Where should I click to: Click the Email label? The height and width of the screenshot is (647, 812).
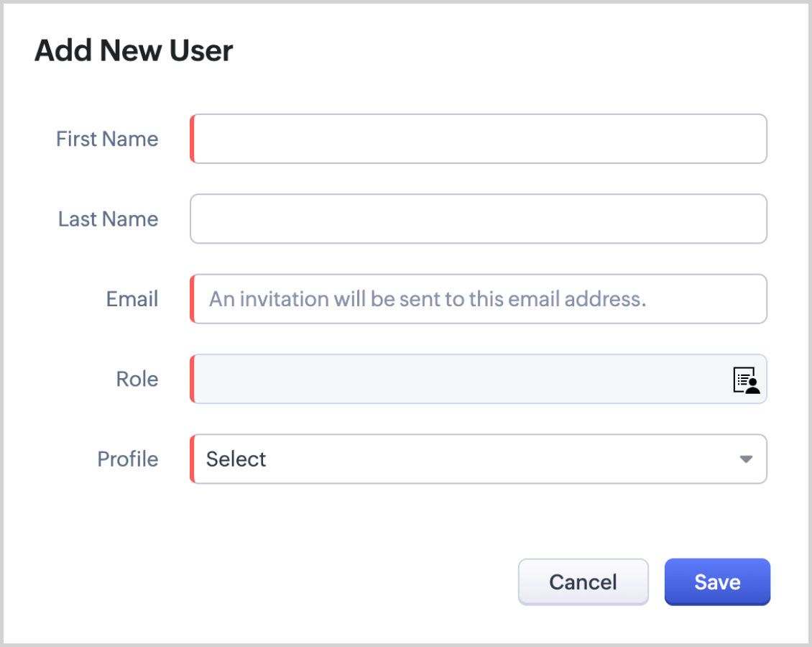(x=132, y=299)
